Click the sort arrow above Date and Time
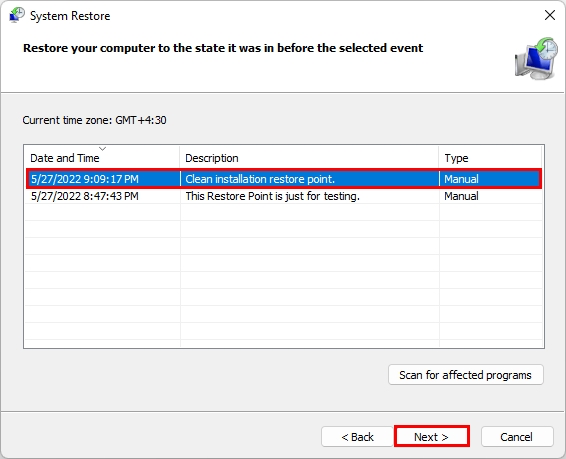 [103, 149]
